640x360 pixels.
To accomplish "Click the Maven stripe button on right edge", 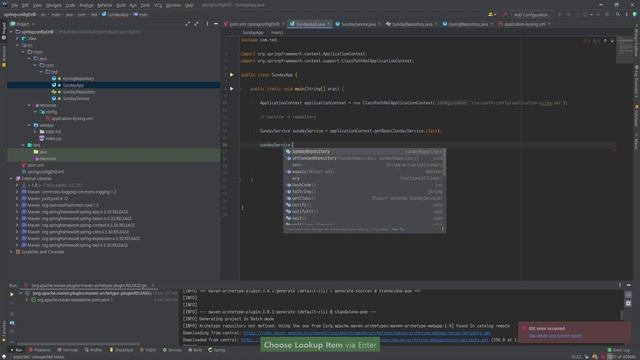I will click(636, 142).
